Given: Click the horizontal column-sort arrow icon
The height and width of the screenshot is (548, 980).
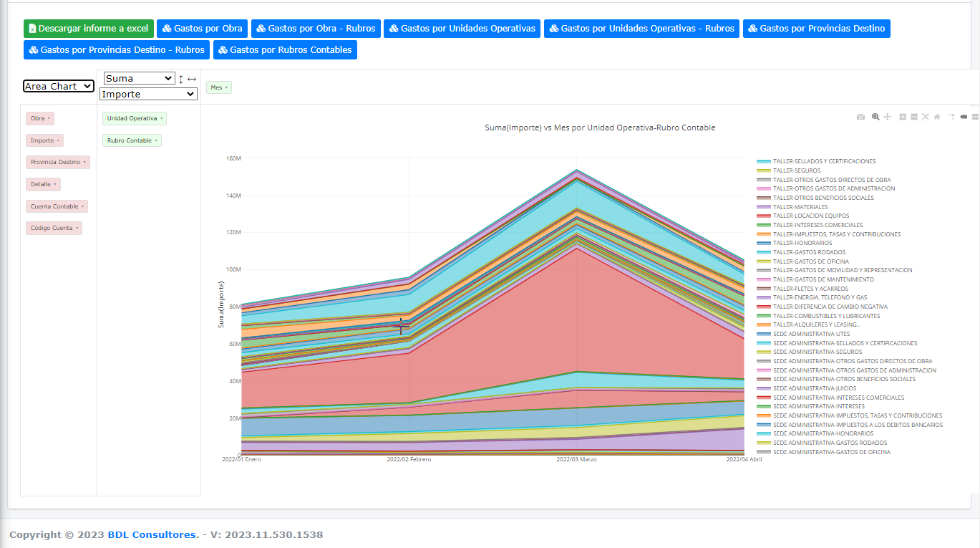Looking at the screenshot, I should 192,79.
